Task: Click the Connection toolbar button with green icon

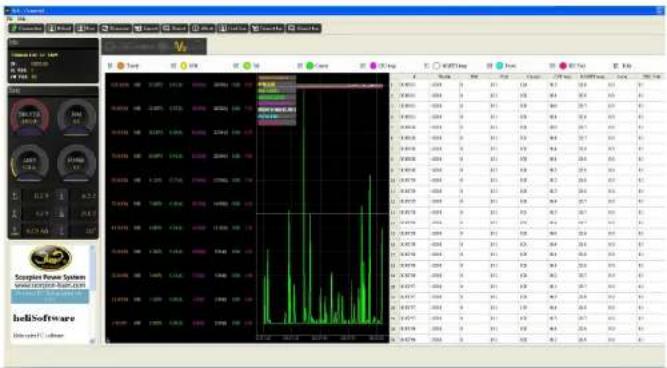Action: pyautogui.click(x=26, y=29)
